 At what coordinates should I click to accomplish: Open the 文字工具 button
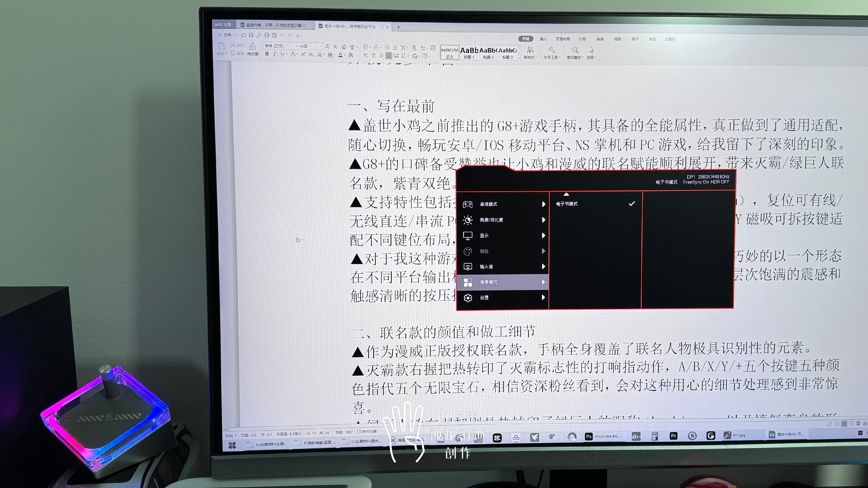552,53
